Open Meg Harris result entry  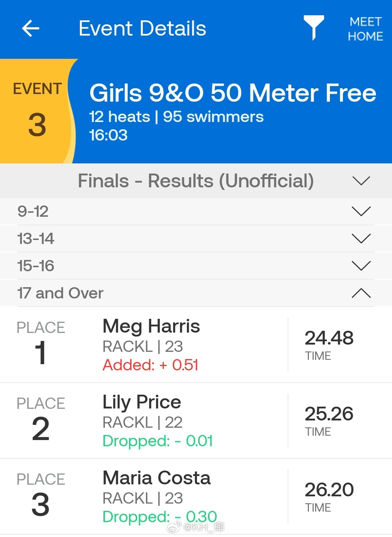click(196, 345)
